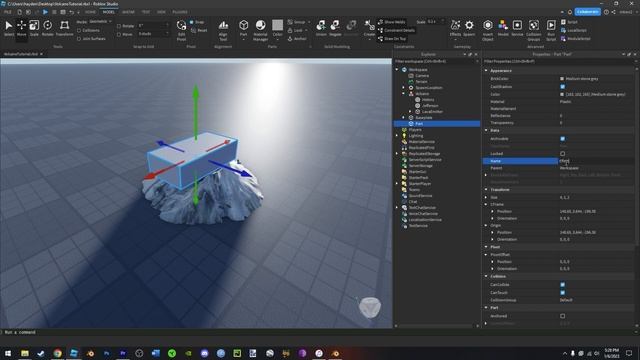The width and height of the screenshot is (640, 360).
Task: Open the Align Tool
Action: pyautogui.click(x=223, y=30)
